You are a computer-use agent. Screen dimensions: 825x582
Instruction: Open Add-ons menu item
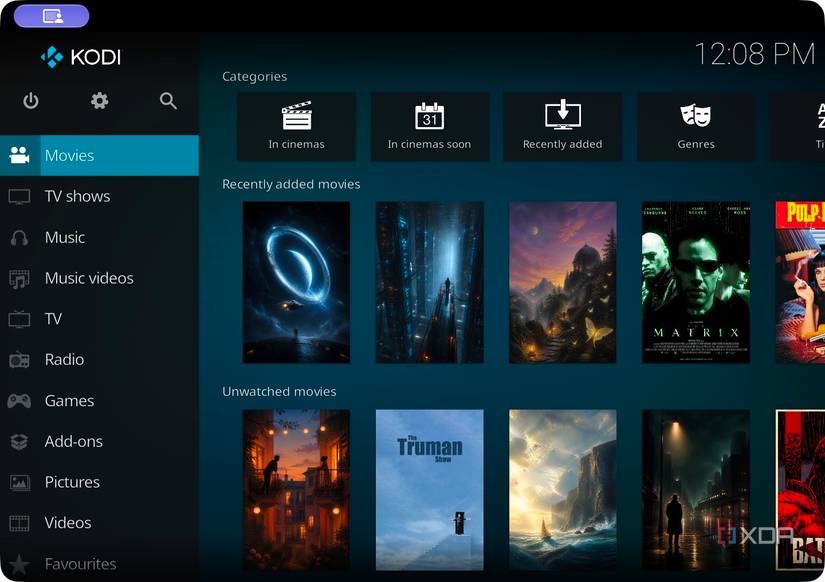(x=99, y=441)
